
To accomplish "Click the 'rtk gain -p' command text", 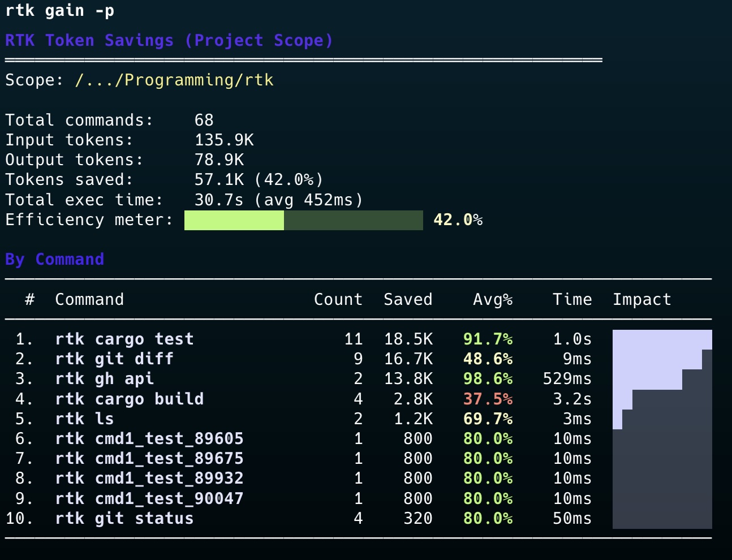I will (x=60, y=11).
